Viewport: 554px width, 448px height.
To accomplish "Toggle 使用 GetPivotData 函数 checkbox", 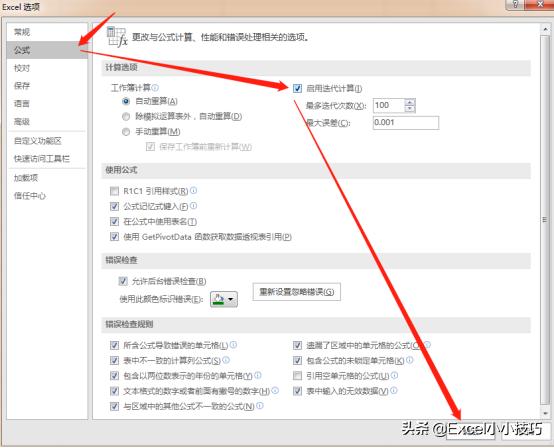I will (x=114, y=237).
